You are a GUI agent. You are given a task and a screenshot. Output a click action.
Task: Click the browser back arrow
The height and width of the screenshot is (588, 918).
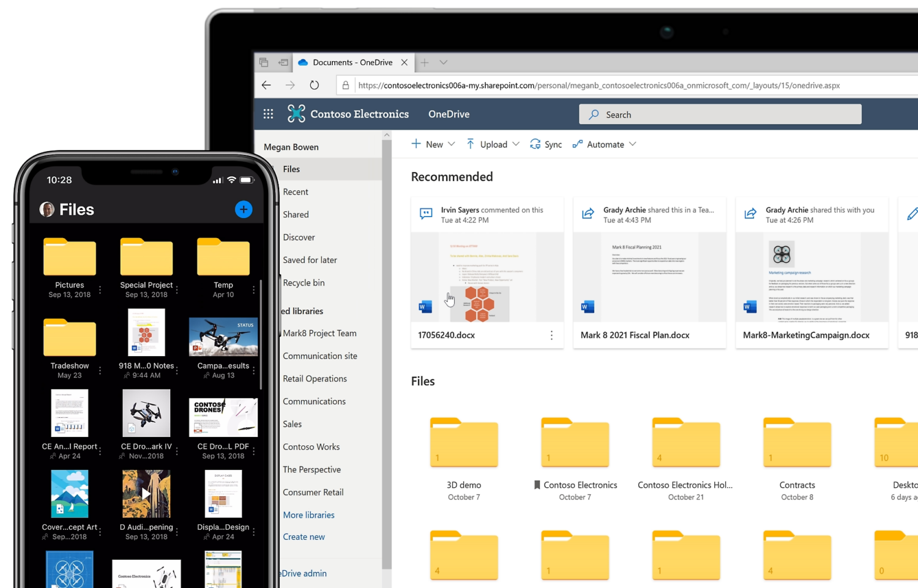[266, 85]
